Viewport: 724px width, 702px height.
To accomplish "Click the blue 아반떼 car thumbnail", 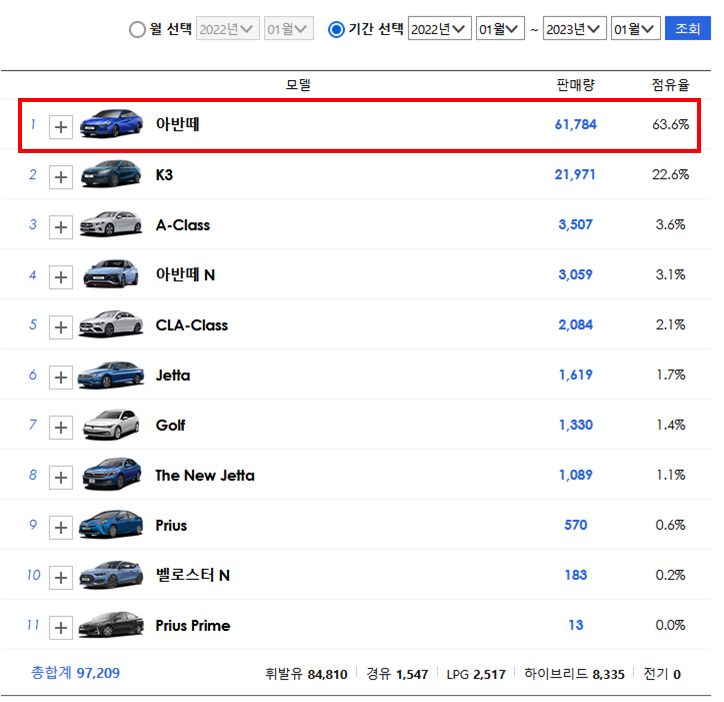I will click(x=111, y=123).
